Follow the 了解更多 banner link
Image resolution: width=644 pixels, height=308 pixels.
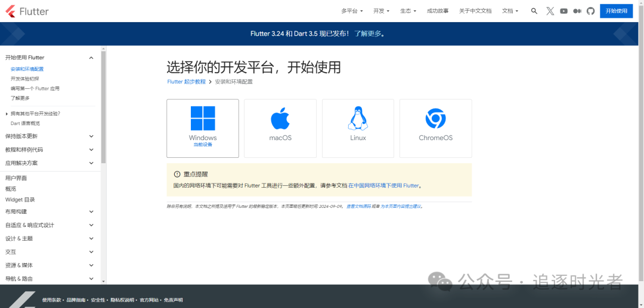[x=368, y=33]
